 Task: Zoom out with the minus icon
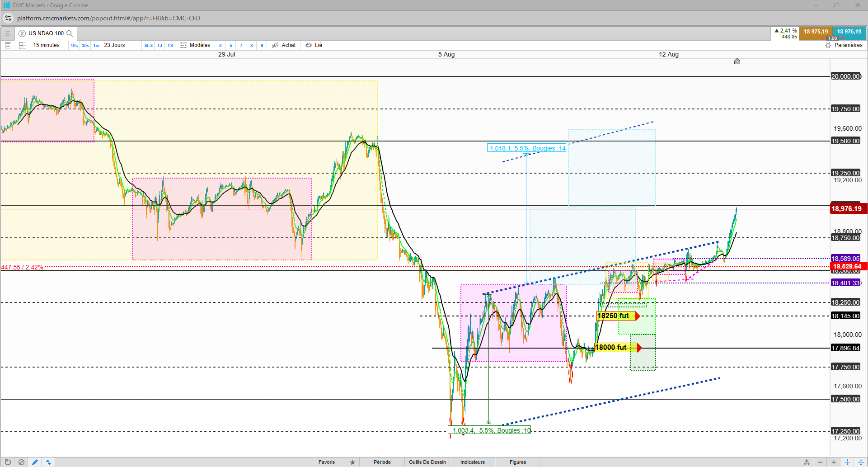click(820, 462)
